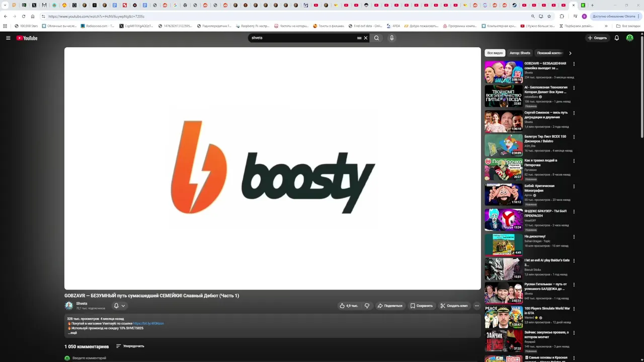Open the GOBZAVR БЕЗБАШЕННАЯ семейка thumbnail
The width and height of the screenshot is (644, 362).
504,72
